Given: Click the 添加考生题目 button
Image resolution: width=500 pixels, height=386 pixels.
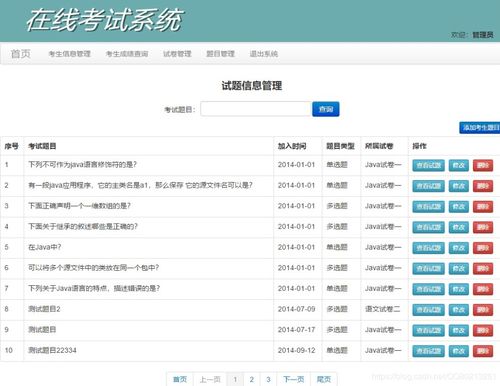Looking at the screenshot, I should click(x=480, y=128).
